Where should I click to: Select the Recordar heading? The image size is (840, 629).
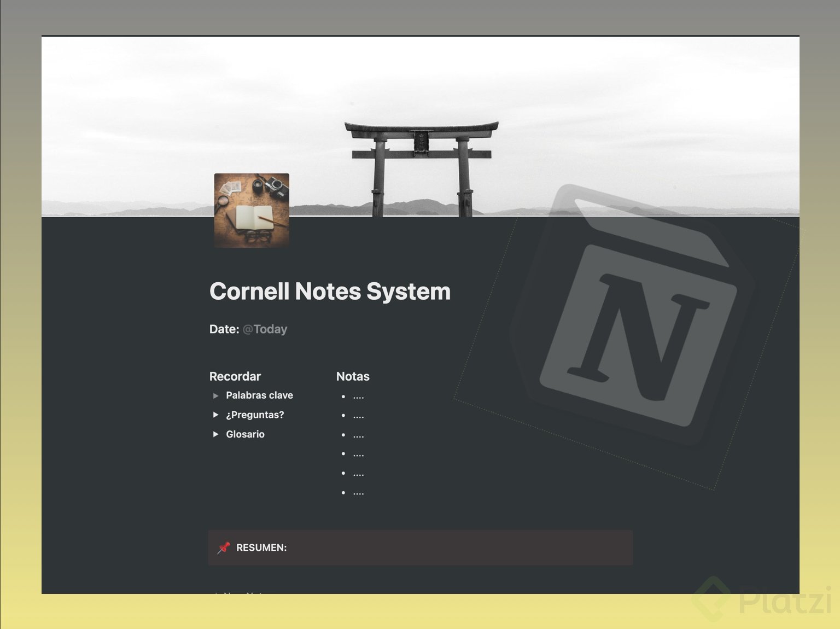(235, 376)
